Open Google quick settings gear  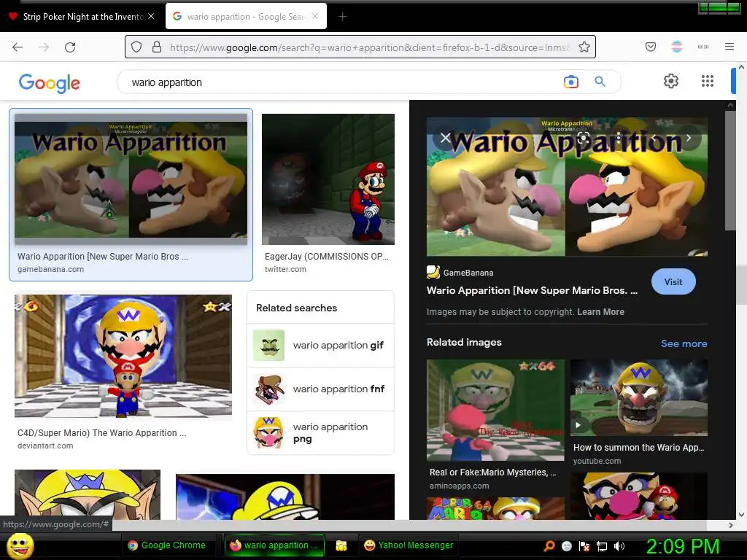pyautogui.click(x=671, y=81)
